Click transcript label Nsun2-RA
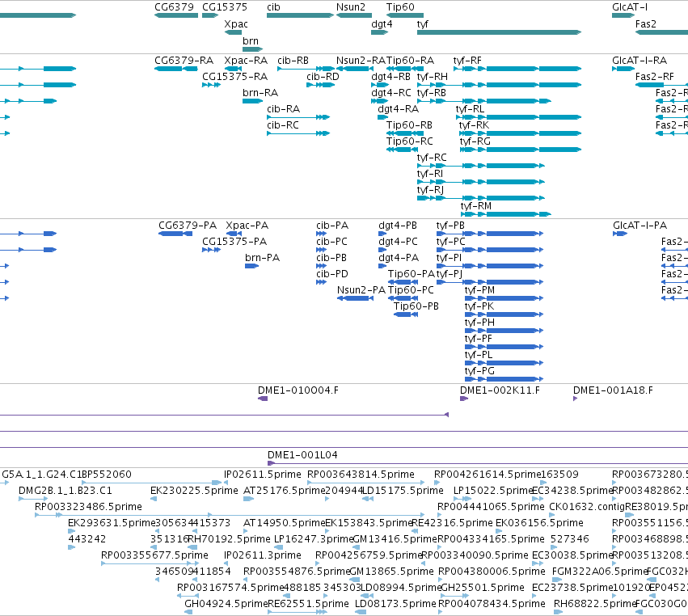The height and width of the screenshot is (616, 688). coord(361,61)
